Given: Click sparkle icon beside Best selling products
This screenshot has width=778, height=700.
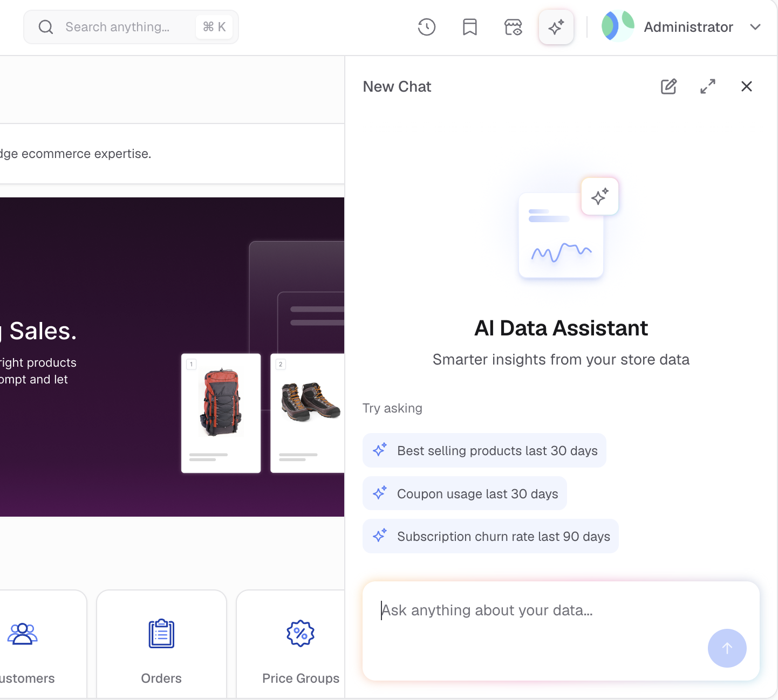Looking at the screenshot, I should [380, 450].
